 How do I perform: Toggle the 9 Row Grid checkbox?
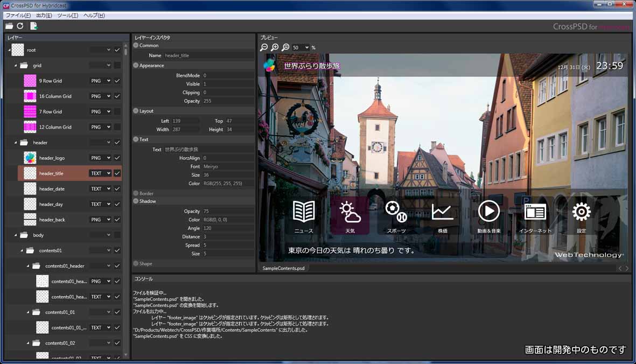click(117, 81)
